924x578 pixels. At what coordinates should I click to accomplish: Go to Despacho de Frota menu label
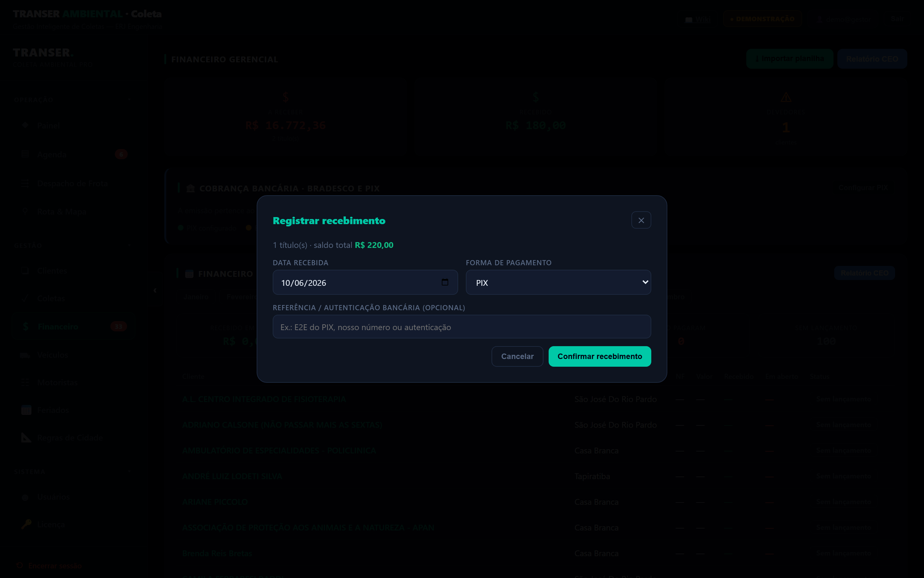coord(73,183)
